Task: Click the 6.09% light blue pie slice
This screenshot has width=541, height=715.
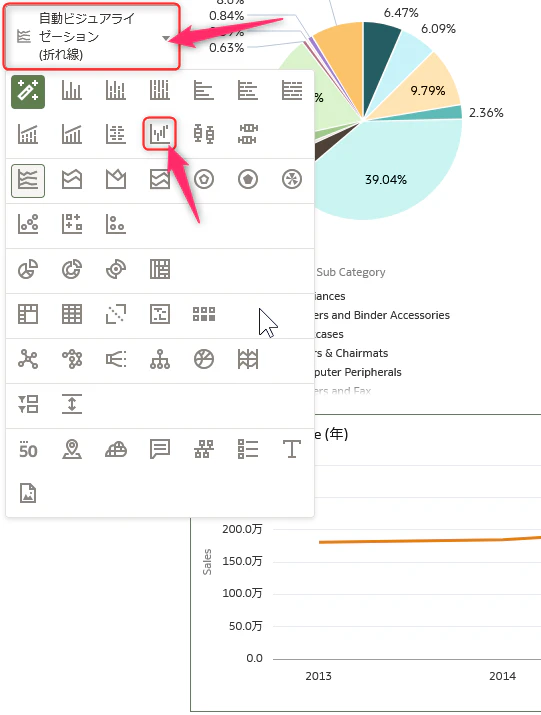Action: click(406, 59)
